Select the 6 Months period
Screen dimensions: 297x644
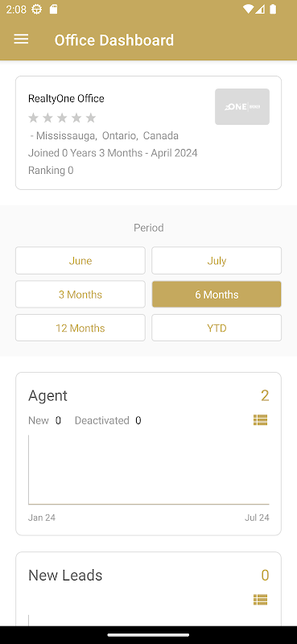click(217, 294)
